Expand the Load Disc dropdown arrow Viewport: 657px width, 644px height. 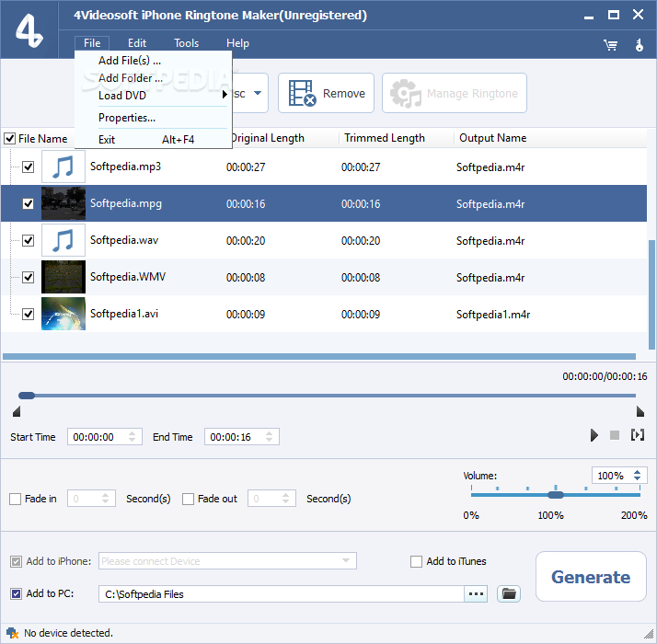258,93
